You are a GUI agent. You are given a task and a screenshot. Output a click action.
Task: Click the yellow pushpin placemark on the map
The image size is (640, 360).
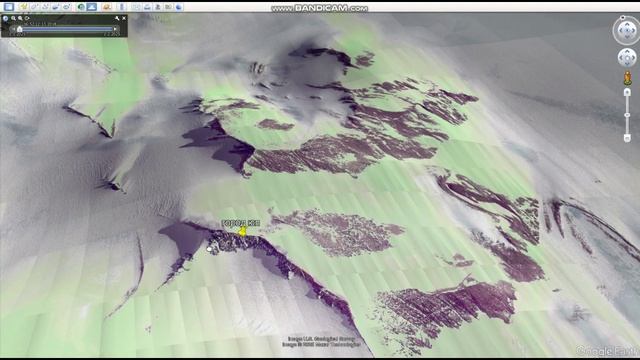242,231
